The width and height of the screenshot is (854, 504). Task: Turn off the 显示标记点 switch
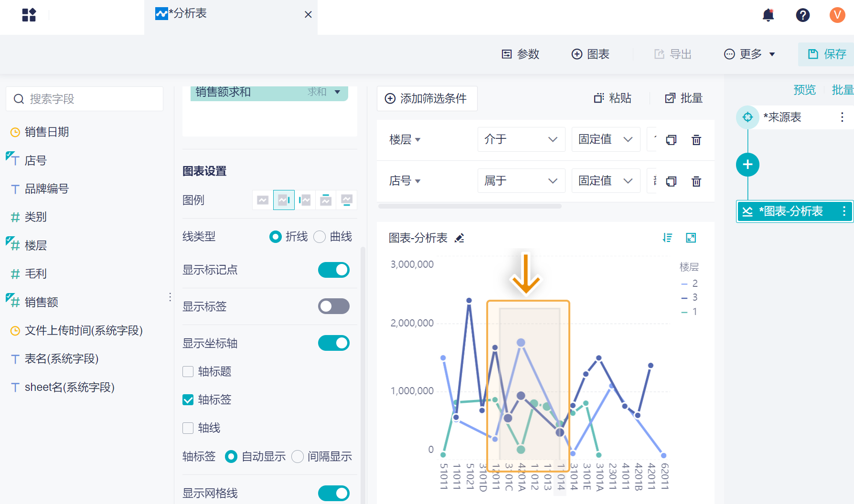point(334,270)
